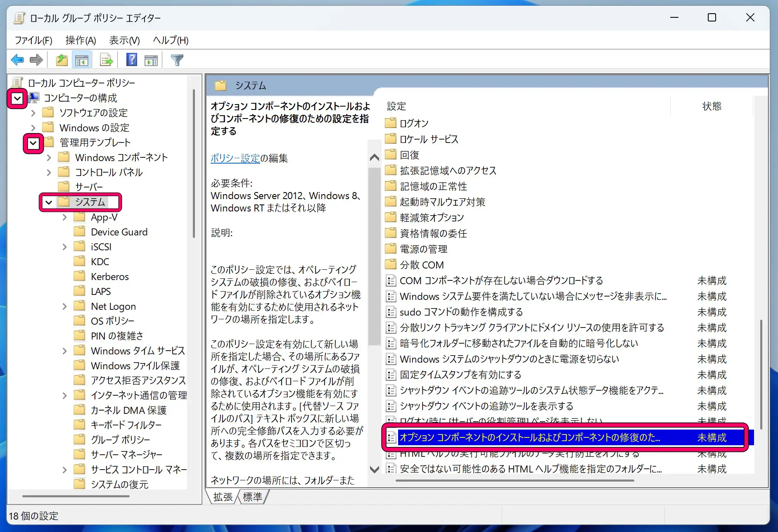778x532 pixels.
Task: Select the sudo コマンドの動作を構成する policy
Action: point(461,312)
